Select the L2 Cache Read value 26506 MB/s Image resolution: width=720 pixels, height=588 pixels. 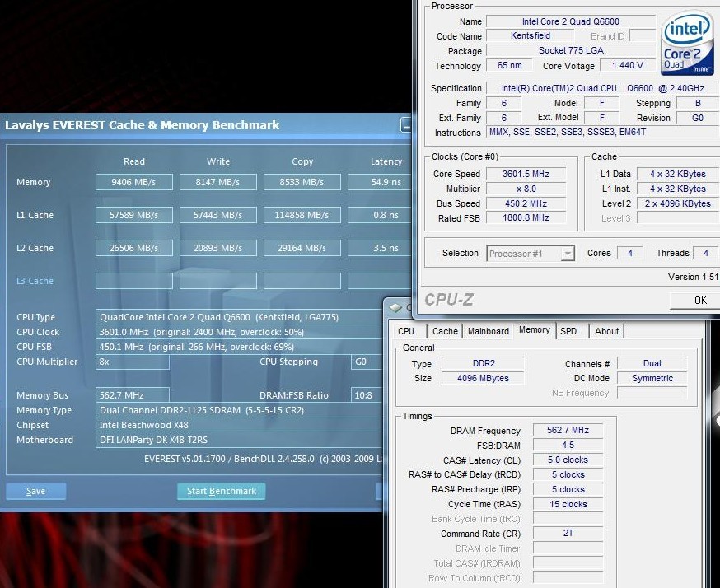pos(134,249)
